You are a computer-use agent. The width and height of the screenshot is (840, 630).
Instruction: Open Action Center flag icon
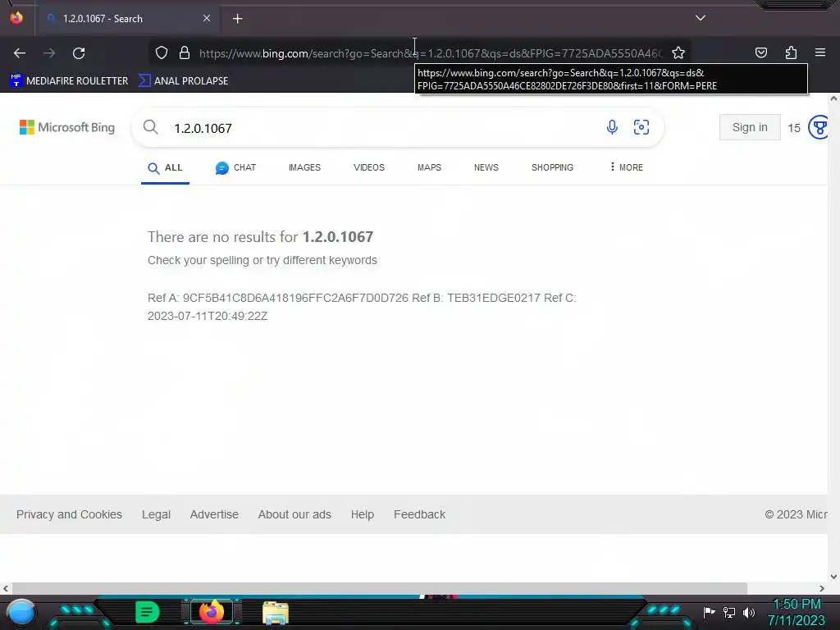click(x=709, y=612)
